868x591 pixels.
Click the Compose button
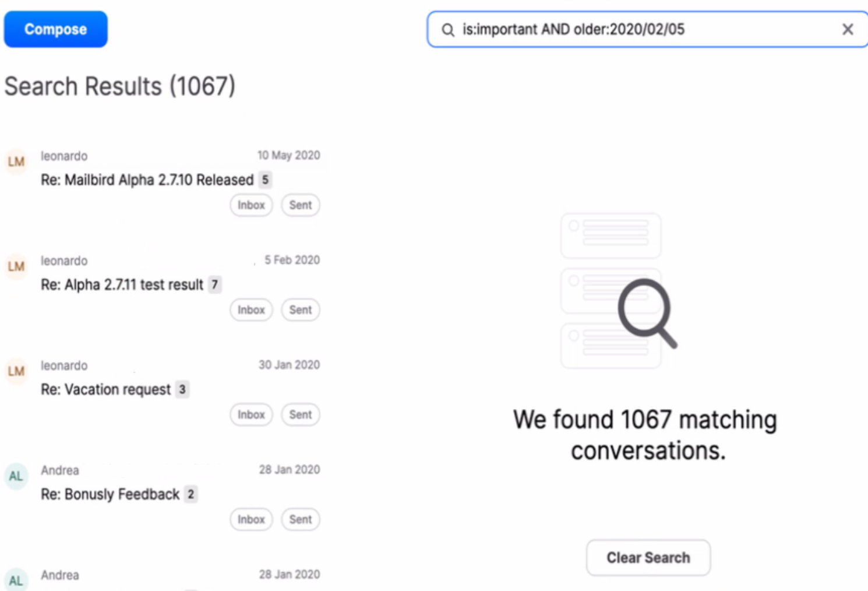[55, 29]
